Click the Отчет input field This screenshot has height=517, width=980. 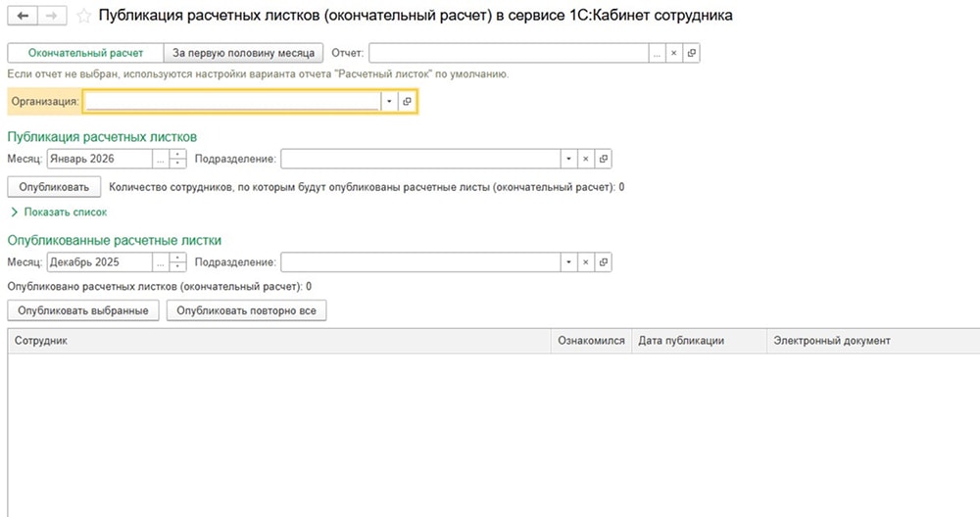point(509,53)
